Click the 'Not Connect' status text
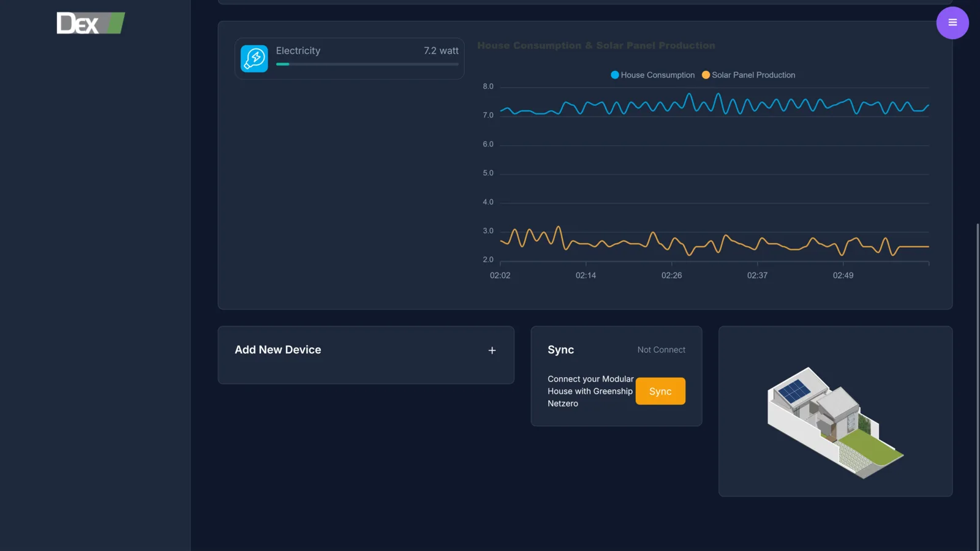Screen dimensions: 980x551 661,350
